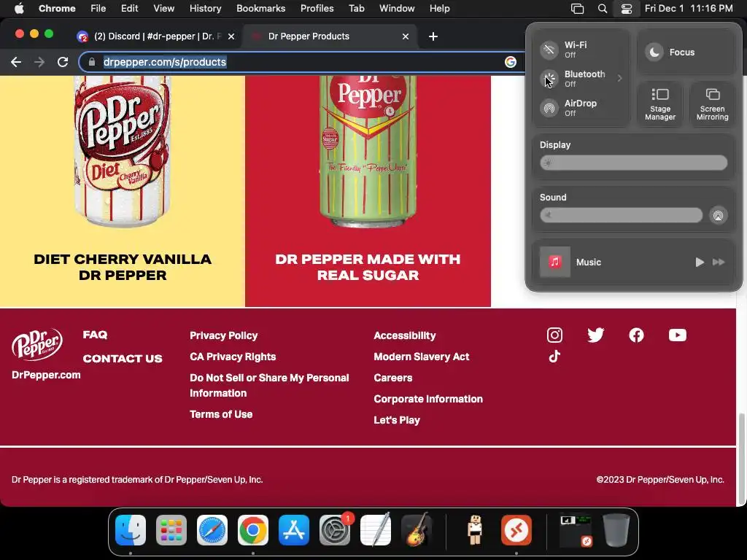View site security lock info
This screenshot has height=560, width=747.
tap(92, 62)
